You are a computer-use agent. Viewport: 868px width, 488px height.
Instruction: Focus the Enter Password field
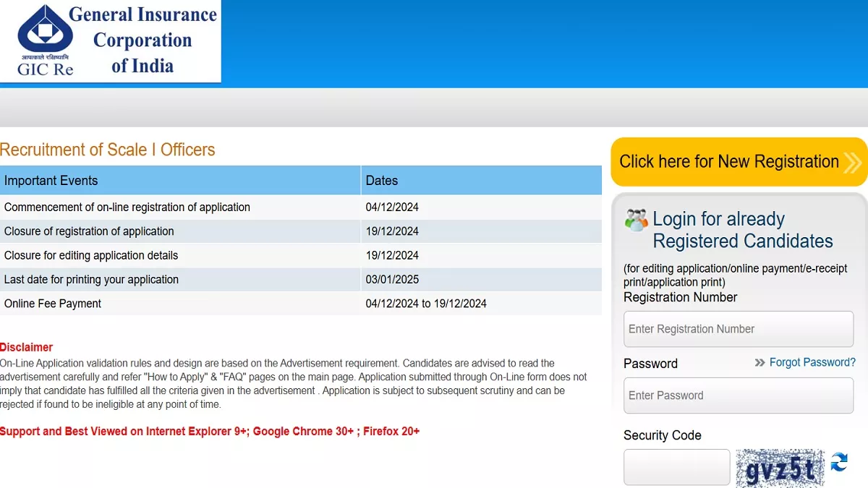(739, 395)
